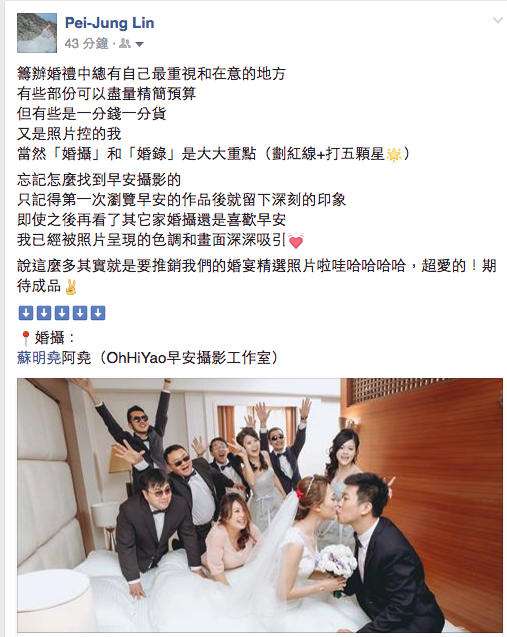Click the first blue down-arrow emoji
507x637 pixels.
point(26,313)
